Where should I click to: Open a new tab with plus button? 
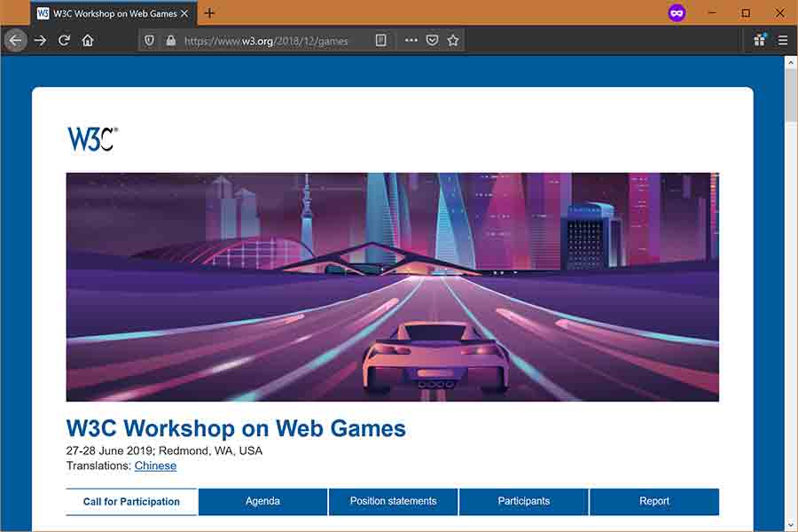[x=209, y=13]
